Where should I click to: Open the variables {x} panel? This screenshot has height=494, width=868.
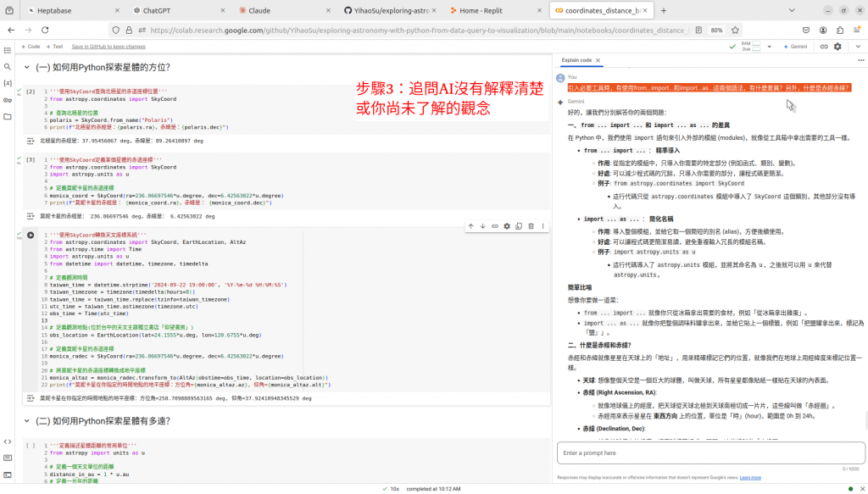[x=7, y=84]
